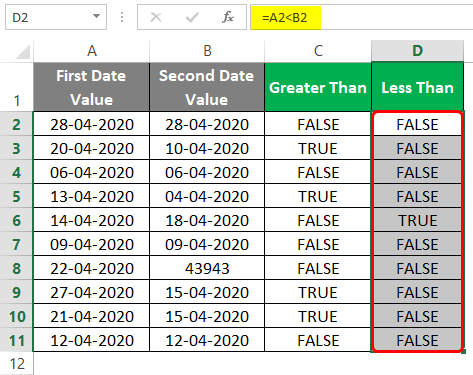Click the Select All corner triangle

click(x=23, y=51)
